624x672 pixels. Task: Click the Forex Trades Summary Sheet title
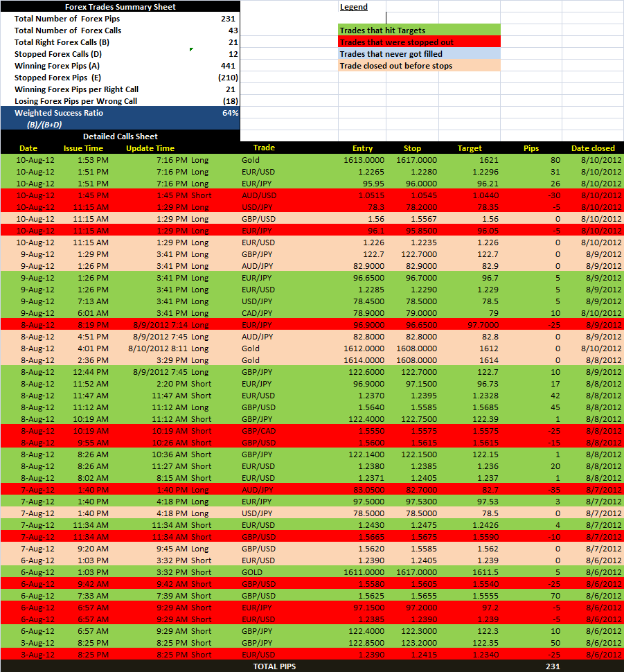point(120,6)
